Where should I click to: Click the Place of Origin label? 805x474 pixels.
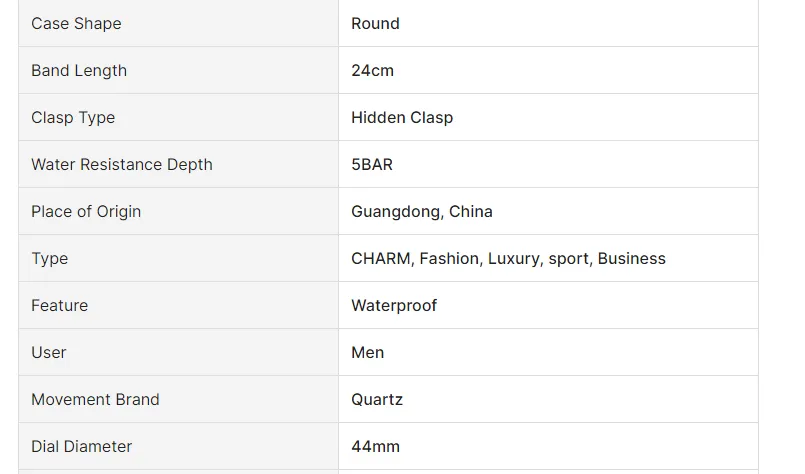click(x=86, y=211)
